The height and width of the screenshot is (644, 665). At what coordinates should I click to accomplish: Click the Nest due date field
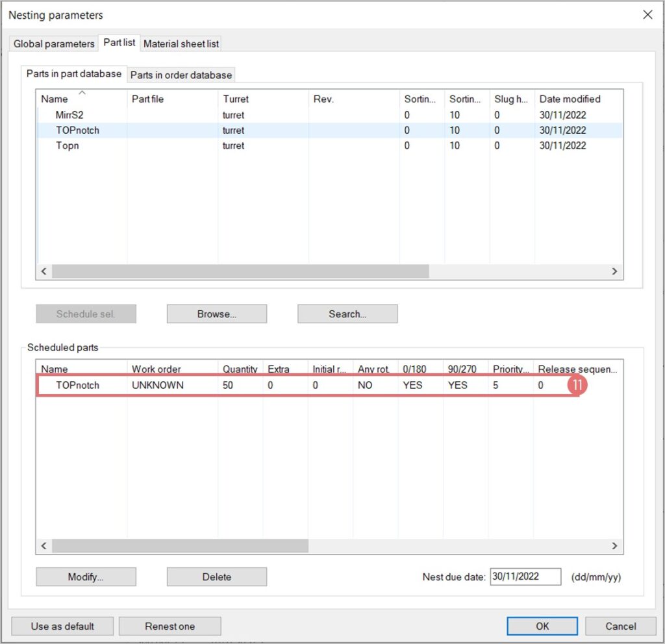tap(525, 576)
